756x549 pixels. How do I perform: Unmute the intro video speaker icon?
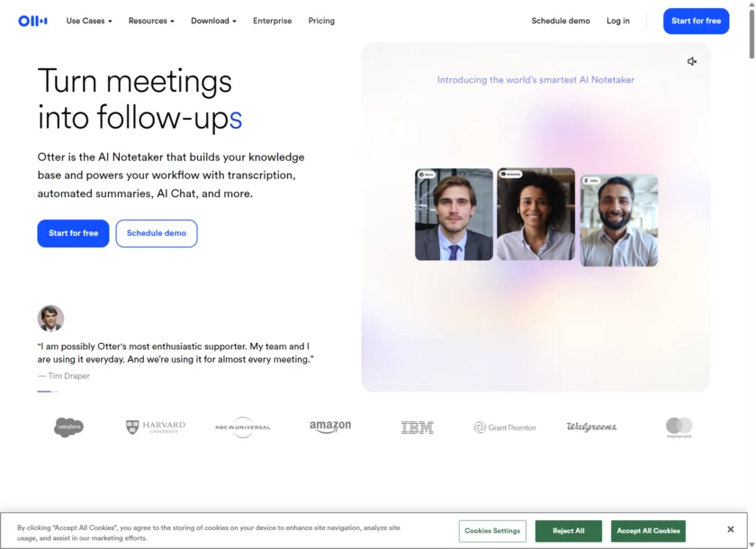click(x=692, y=61)
